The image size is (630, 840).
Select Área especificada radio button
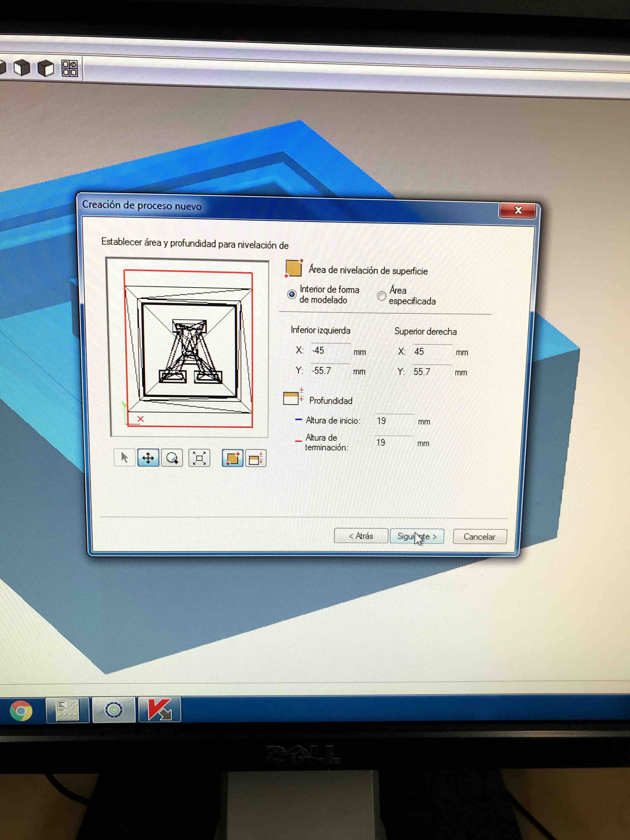coord(381,295)
